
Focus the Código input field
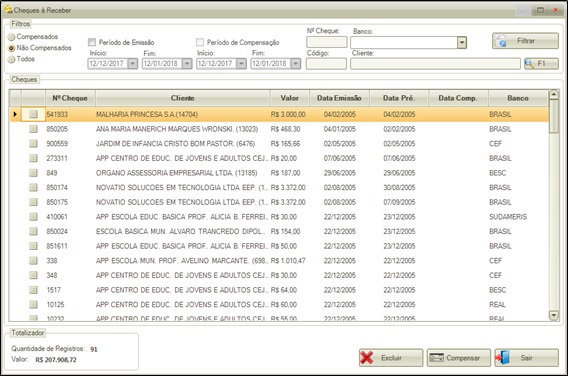tap(326, 64)
